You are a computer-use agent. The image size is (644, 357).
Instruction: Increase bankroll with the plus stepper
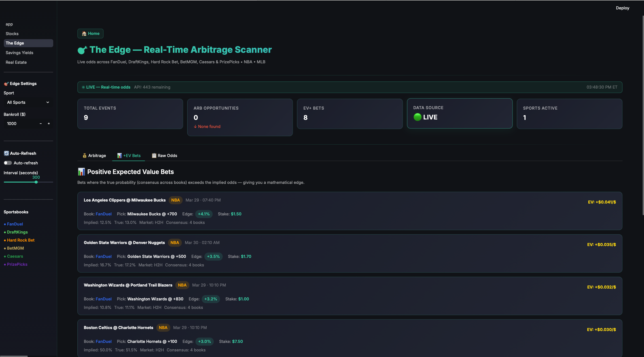(x=49, y=123)
